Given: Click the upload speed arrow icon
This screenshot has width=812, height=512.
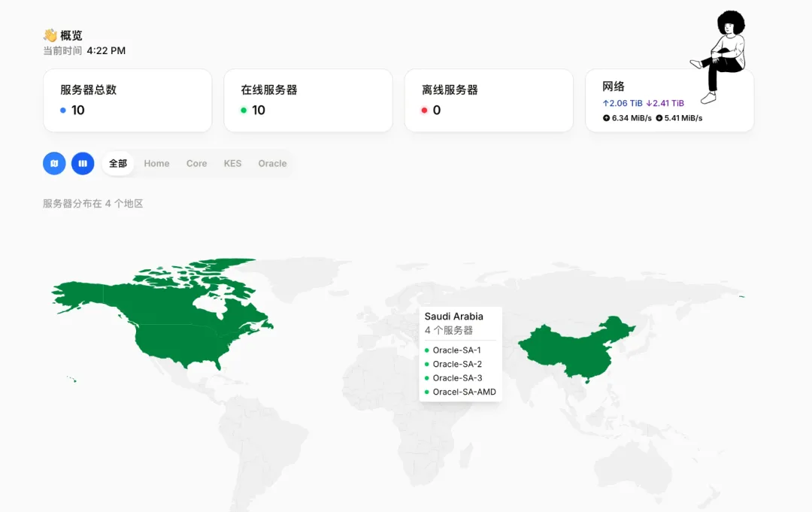Looking at the screenshot, I should [x=606, y=118].
